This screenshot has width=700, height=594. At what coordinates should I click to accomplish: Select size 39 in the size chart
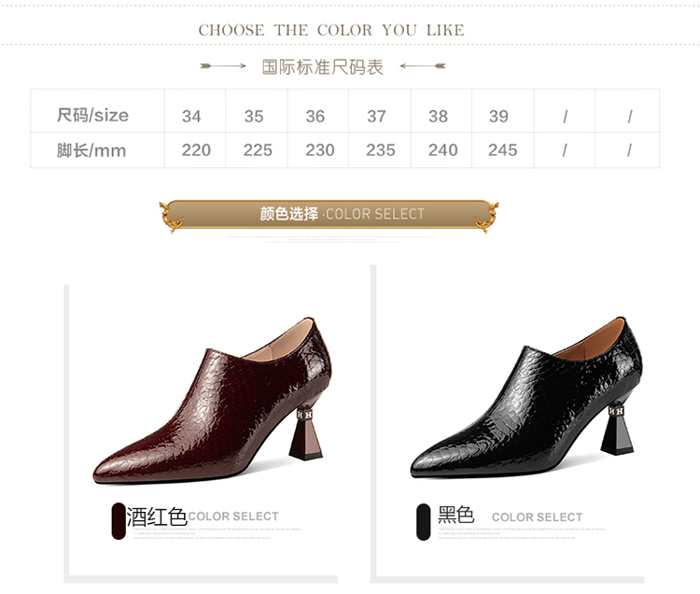[498, 117]
